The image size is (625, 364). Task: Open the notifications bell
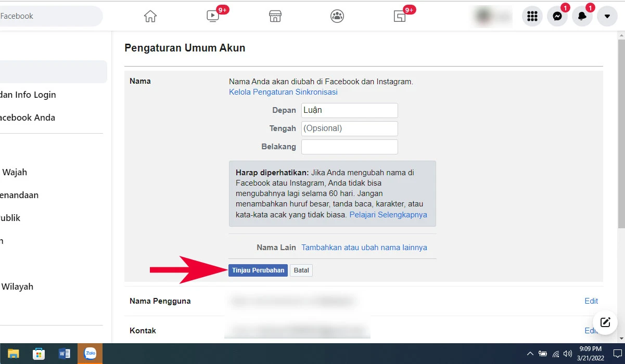(582, 16)
